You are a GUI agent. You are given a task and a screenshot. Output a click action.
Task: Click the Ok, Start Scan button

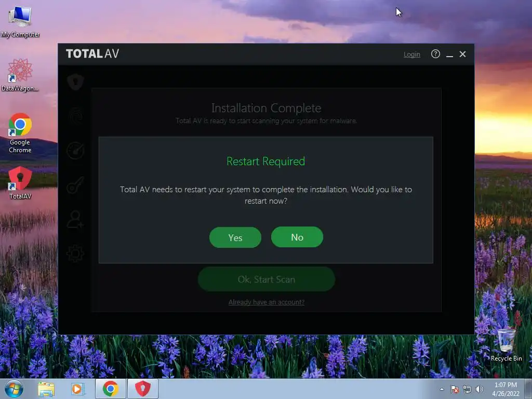267,279
